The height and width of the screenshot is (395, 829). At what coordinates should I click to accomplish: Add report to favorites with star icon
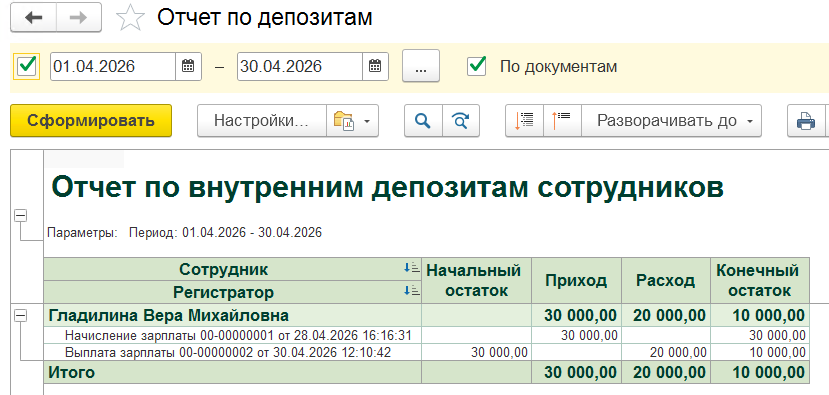point(130,17)
